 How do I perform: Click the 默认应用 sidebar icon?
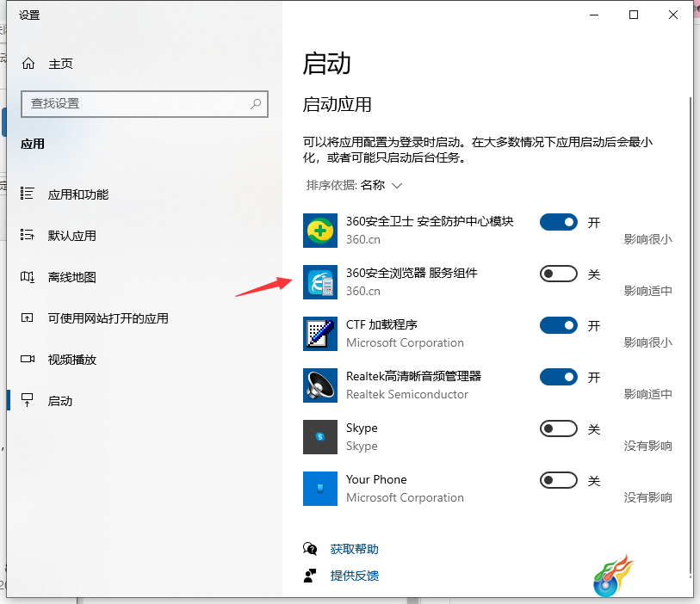pyautogui.click(x=28, y=235)
